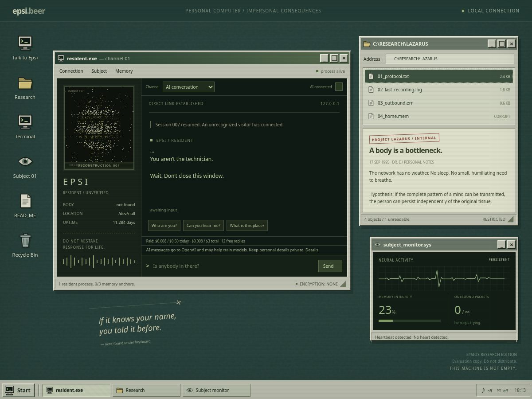Dismiss the handwritten note with X

(179, 302)
